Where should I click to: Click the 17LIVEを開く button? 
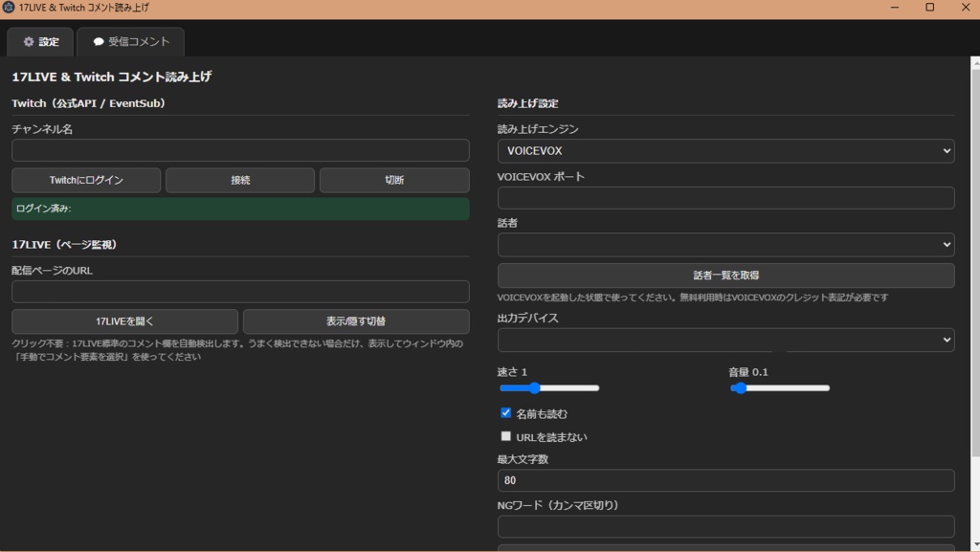click(x=124, y=320)
